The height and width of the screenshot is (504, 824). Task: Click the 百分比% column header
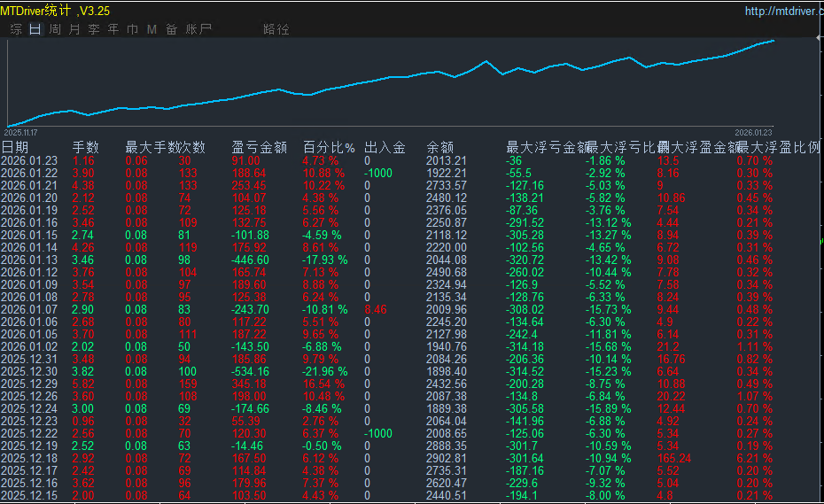[329, 147]
